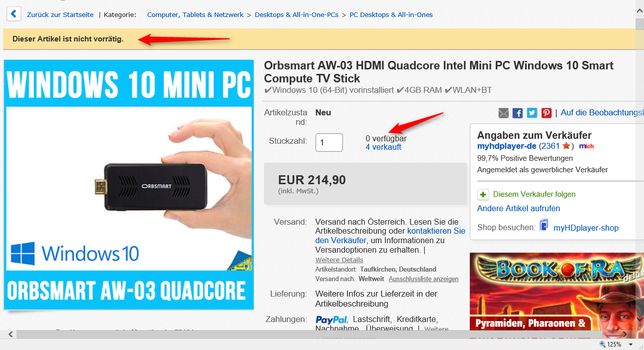Expand Weitere Details shipping info

coord(339,260)
